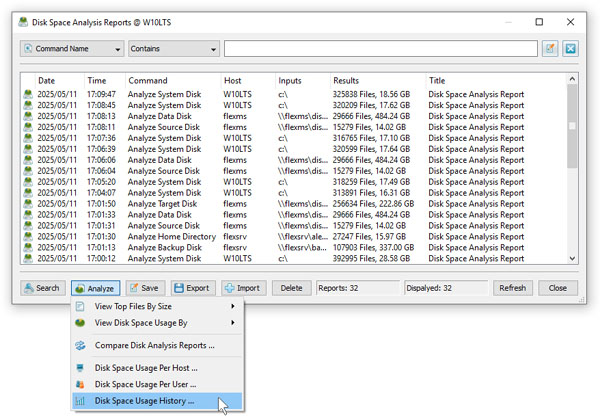Screen dimensions: 600x420
Task: Select report icon for 17:01:13 row
Action: pos(28,247)
